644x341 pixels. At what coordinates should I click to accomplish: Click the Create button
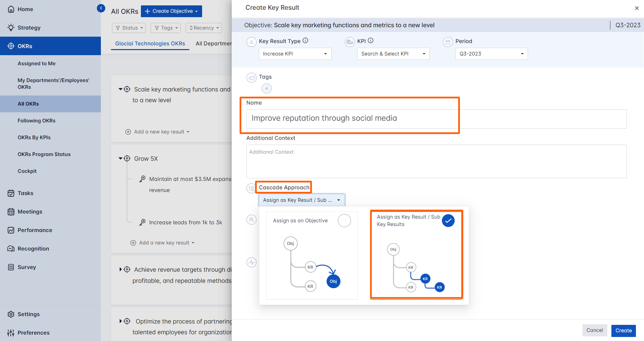tap(623, 331)
